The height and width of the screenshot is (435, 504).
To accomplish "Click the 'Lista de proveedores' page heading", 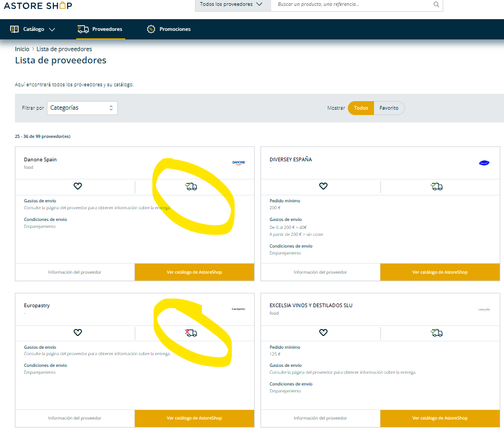I will pos(61,60).
